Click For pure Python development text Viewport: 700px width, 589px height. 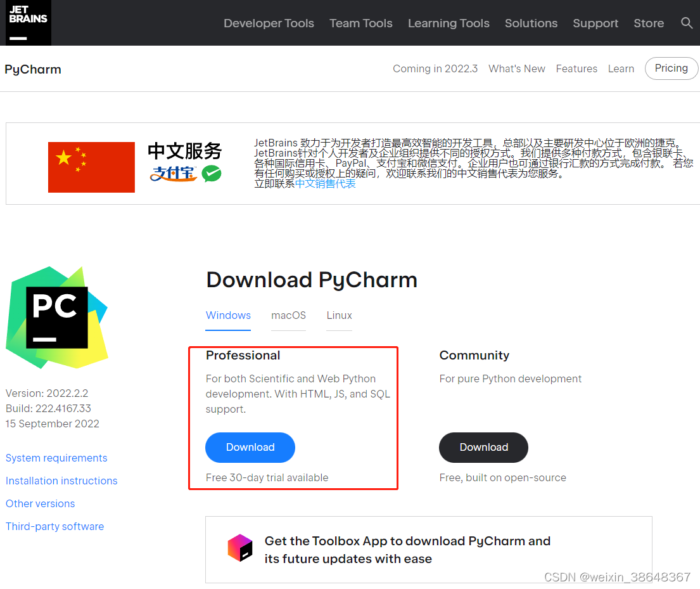[x=510, y=379]
